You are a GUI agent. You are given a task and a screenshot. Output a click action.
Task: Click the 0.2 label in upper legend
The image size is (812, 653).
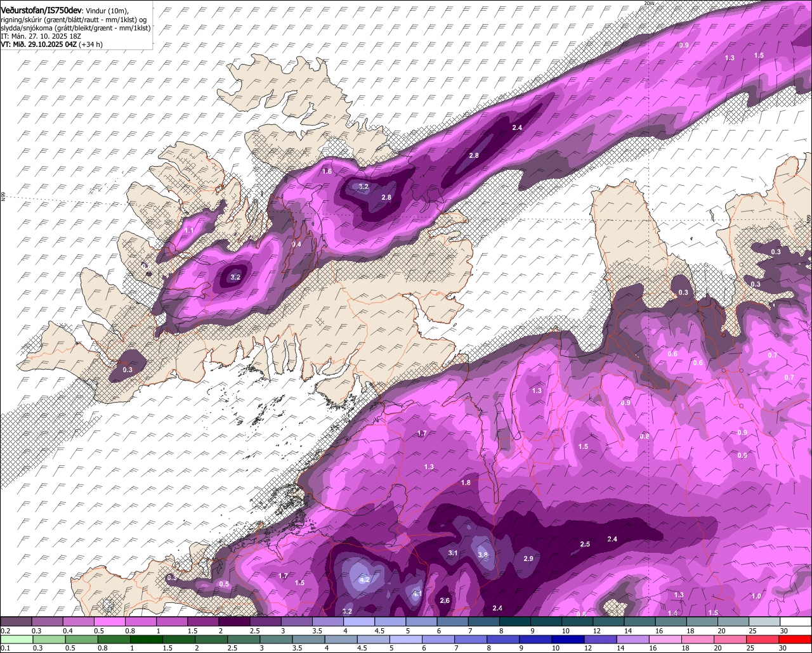pyautogui.click(x=5, y=631)
